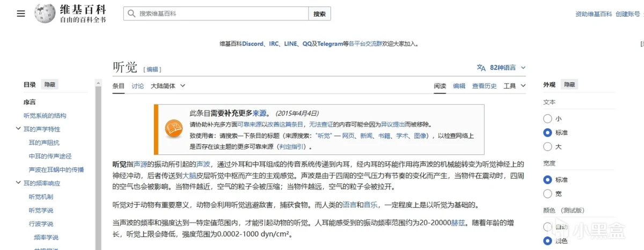
Task: Click the sidebar contents scrollbar
Action: pyautogui.click(x=98, y=161)
